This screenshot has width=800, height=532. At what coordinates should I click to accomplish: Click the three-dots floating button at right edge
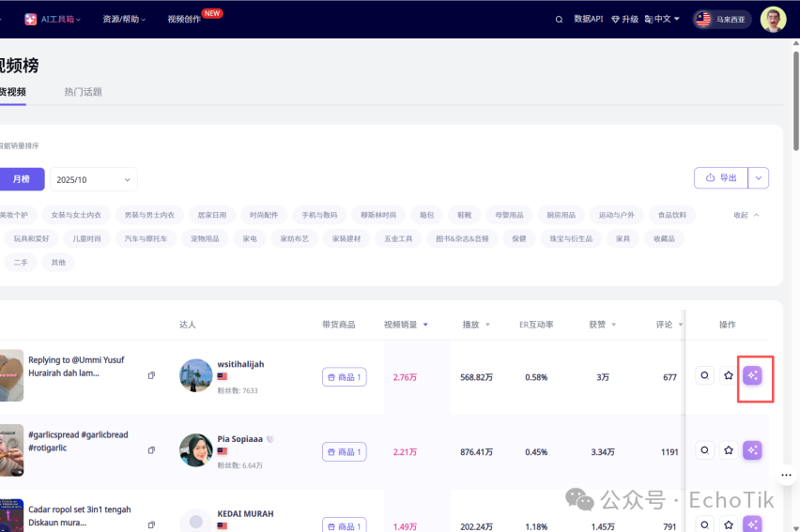pyautogui.click(x=787, y=476)
